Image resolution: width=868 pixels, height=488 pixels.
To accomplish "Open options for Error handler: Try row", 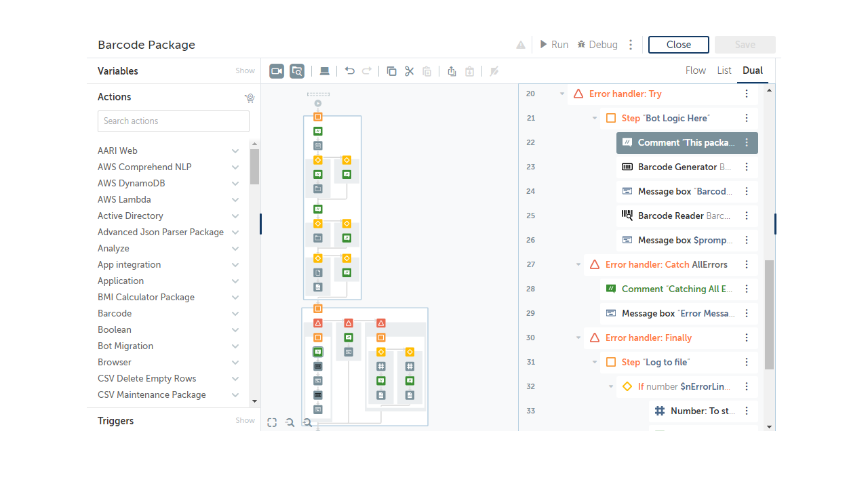I will point(747,94).
